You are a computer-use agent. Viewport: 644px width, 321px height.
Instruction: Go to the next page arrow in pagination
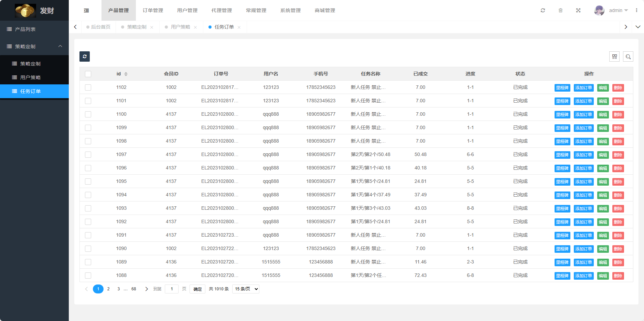[x=147, y=289]
